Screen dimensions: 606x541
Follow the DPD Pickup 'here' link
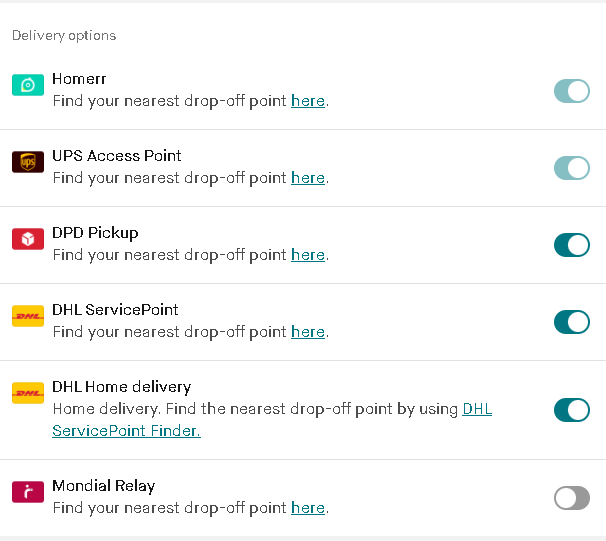308,255
